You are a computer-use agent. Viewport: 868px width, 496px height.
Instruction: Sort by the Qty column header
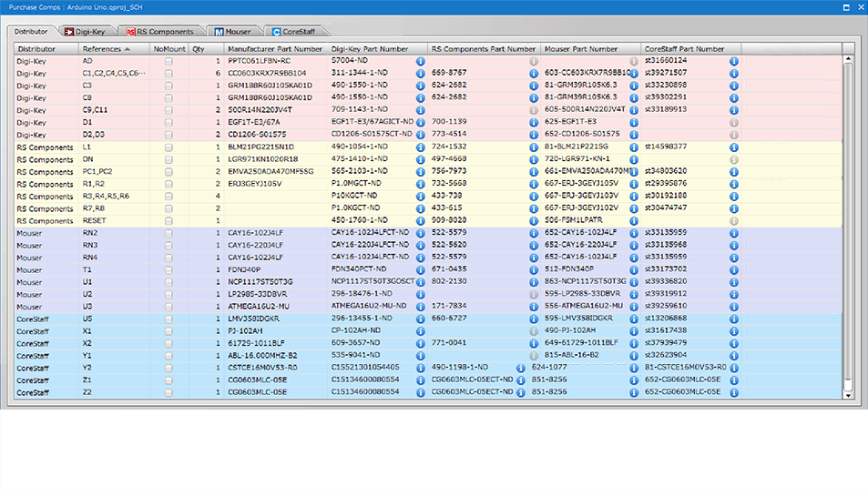point(206,48)
